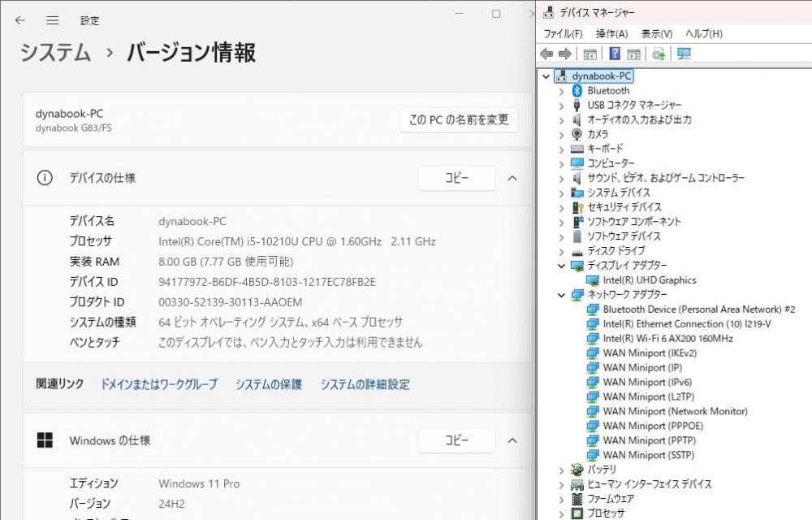Select WAN Miniport (IPv6)
The height and width of the screenshot is (520, 812).
(x=647, y=382)
